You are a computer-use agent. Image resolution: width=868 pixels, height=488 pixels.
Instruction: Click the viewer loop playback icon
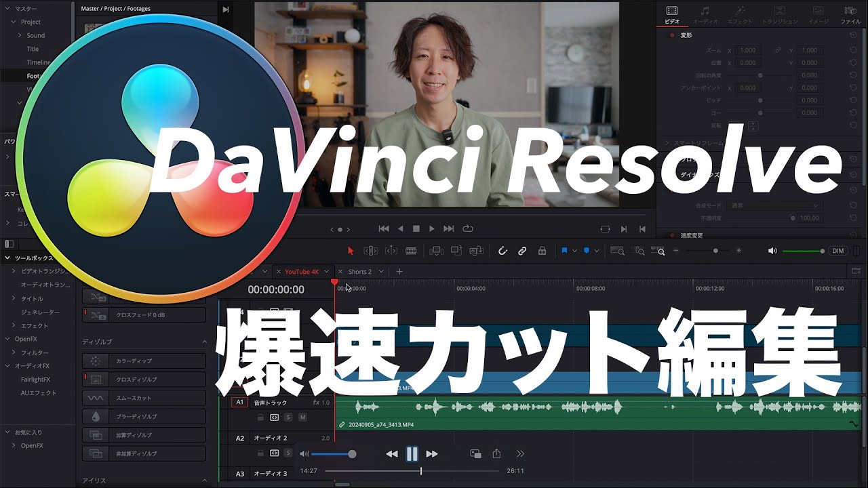(x=467, y=229)
